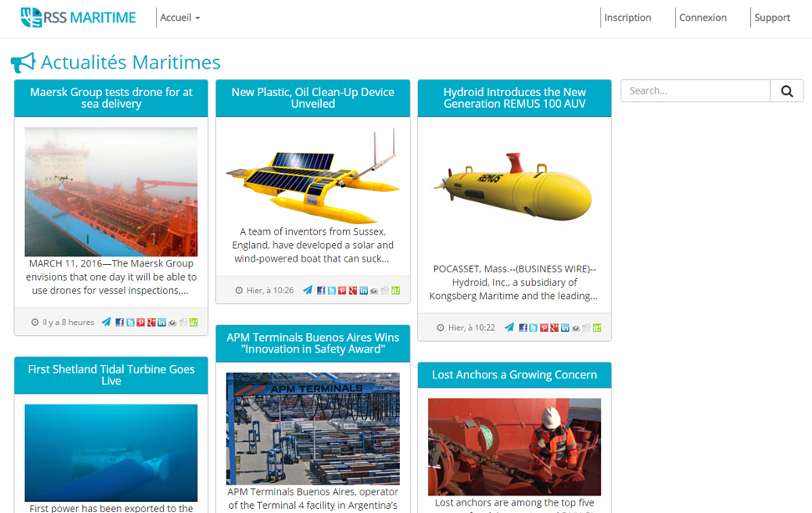812x513 pixels.
Task: Click the "POCASSET, Mass.--(BUSINESS WIRE)" excerpt
Action: click(x=513, y=282)
